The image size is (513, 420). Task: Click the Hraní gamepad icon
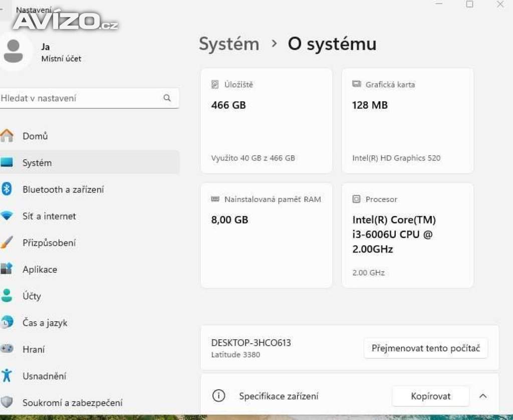click(7, 349)
